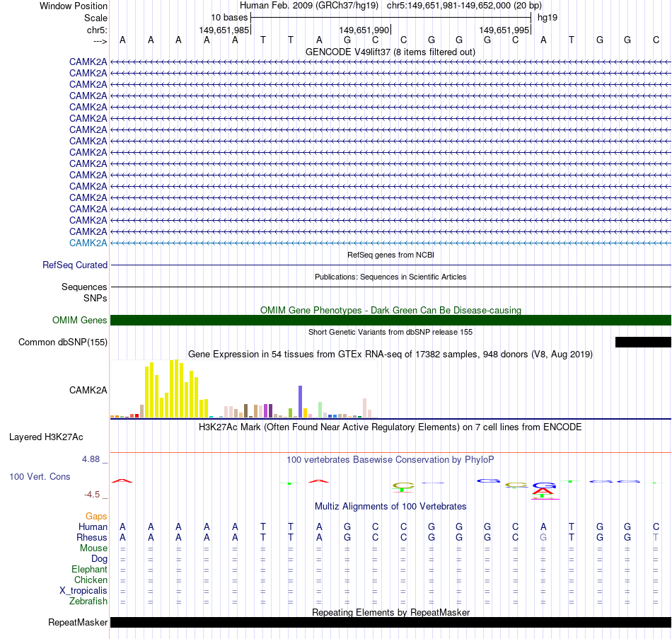Click the black RepeatMasker element bar
The width and height of the screenshot is (672, 639).
point(390,622)
